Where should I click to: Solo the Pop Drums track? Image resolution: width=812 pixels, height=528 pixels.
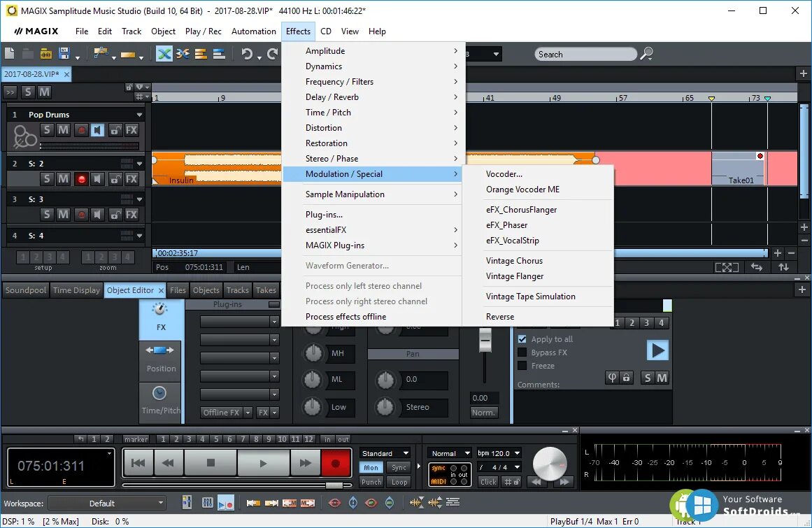47,130
